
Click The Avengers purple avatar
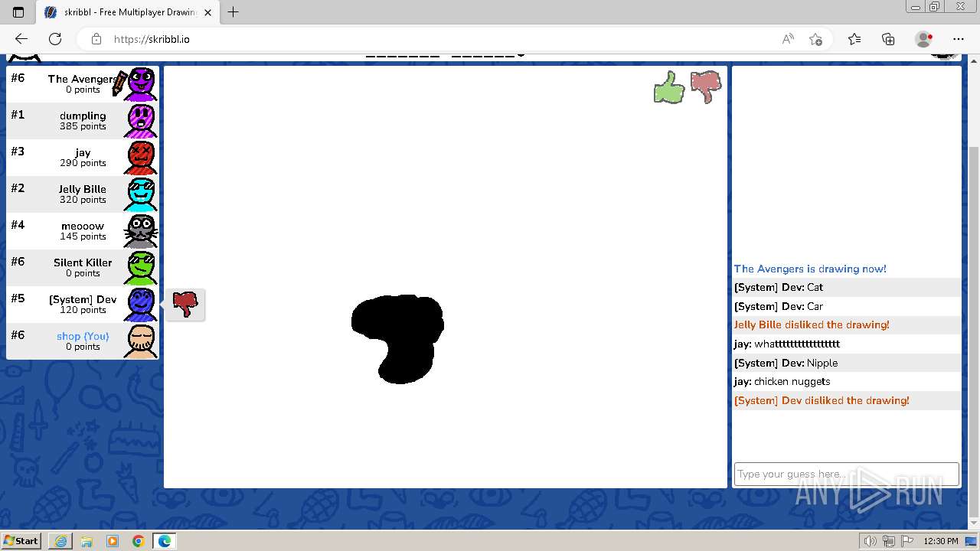pos(141,83)
